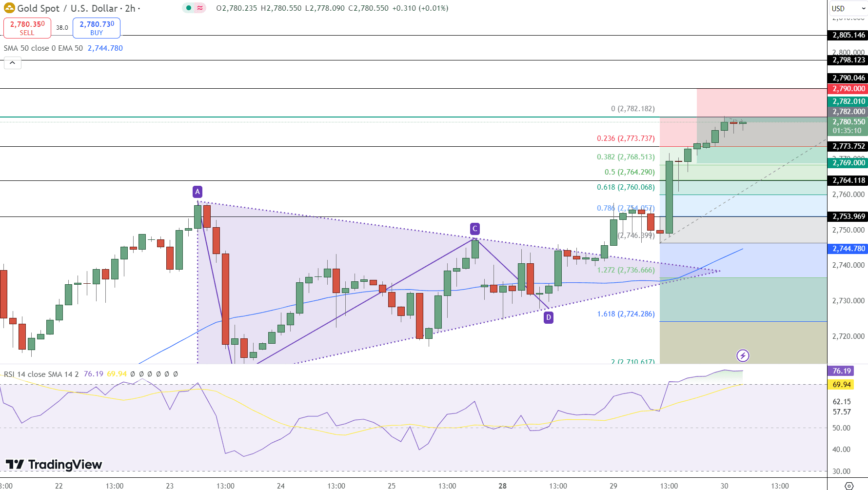Click the Gold Spot symbol logo
868x490 pixels.
pos(9,8)
